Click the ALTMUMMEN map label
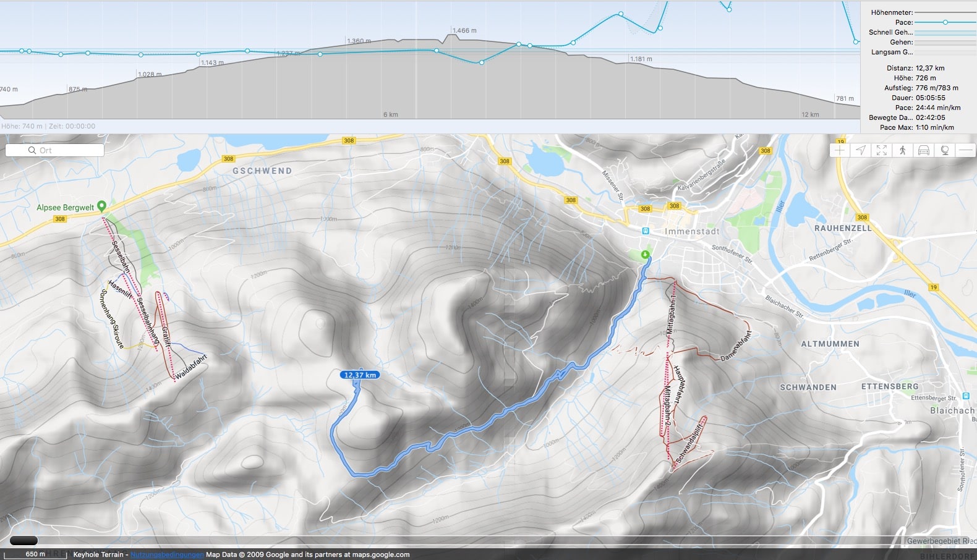977x560 pixels. [830, 344]
